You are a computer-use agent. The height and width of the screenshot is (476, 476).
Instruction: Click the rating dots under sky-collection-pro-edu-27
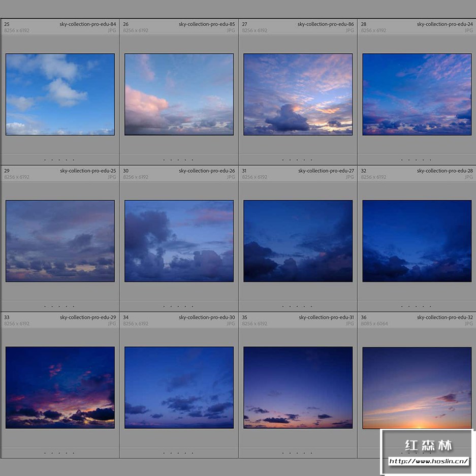click(x=297, y=306)
